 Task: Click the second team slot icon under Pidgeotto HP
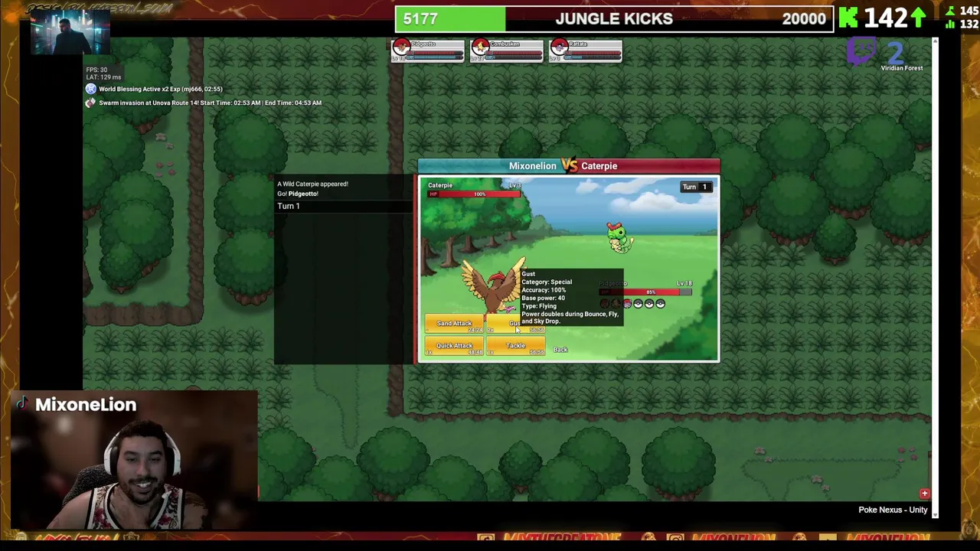click(x=616, y=304)
